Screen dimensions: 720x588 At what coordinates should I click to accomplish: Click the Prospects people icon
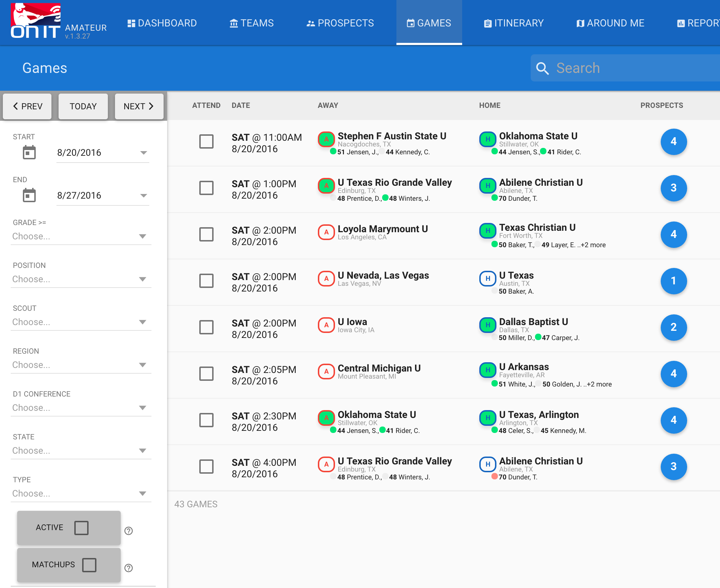pyautogui.click(x=310, y=23)
